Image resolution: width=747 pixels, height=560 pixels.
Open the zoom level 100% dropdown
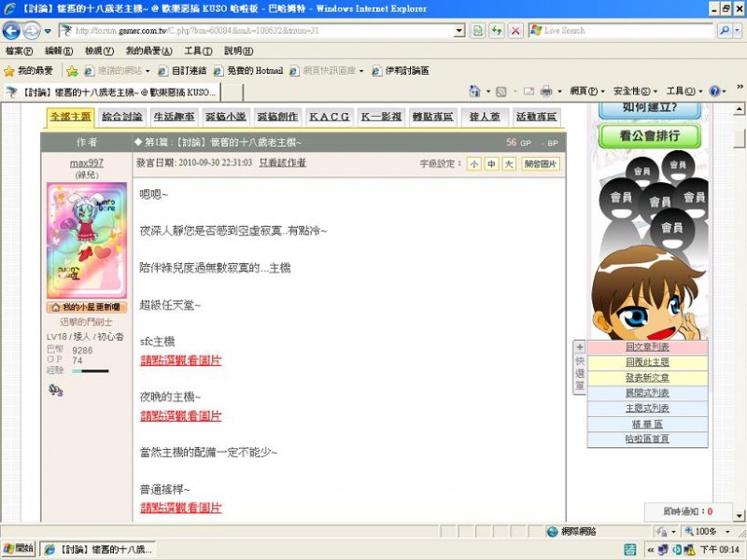(x=726, y=531)
